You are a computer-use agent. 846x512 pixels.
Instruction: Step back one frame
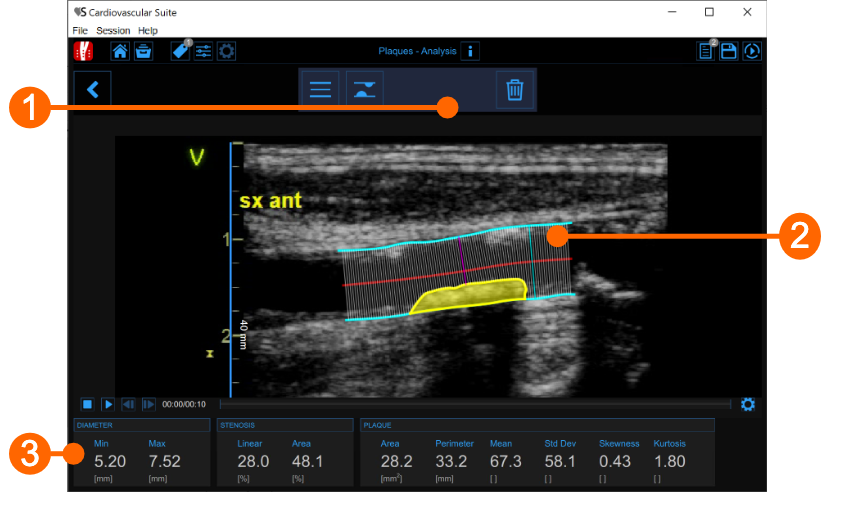click(x=128, y=404)
